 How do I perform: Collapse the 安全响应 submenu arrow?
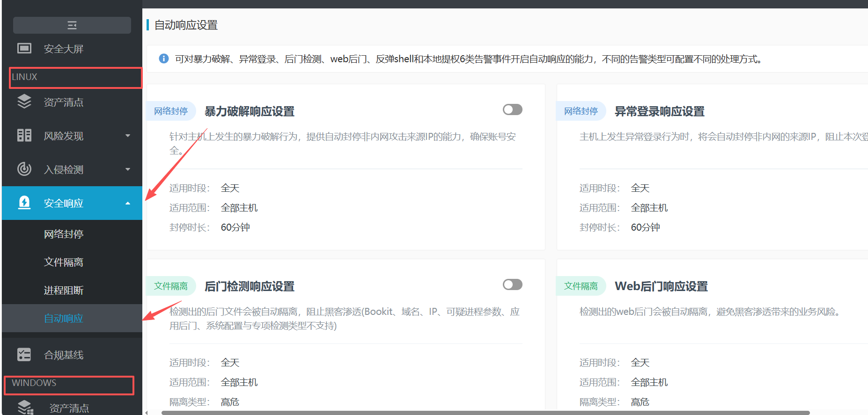coord(128,203)
